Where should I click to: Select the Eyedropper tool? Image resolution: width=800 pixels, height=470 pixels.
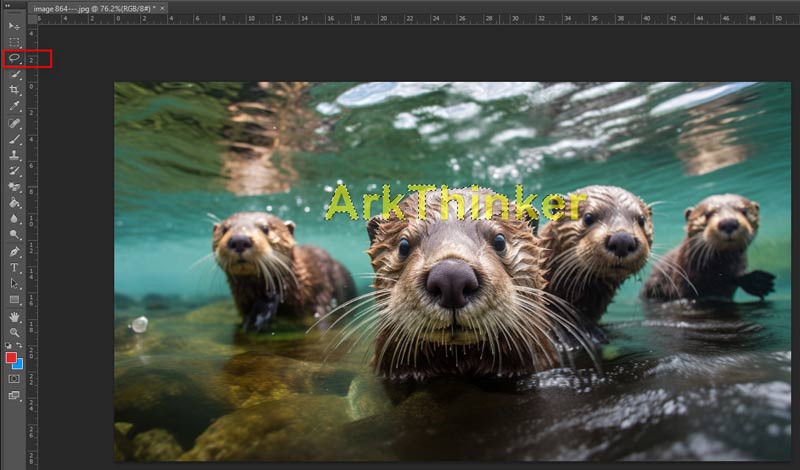pyautogui.click(x=14, y=106)
